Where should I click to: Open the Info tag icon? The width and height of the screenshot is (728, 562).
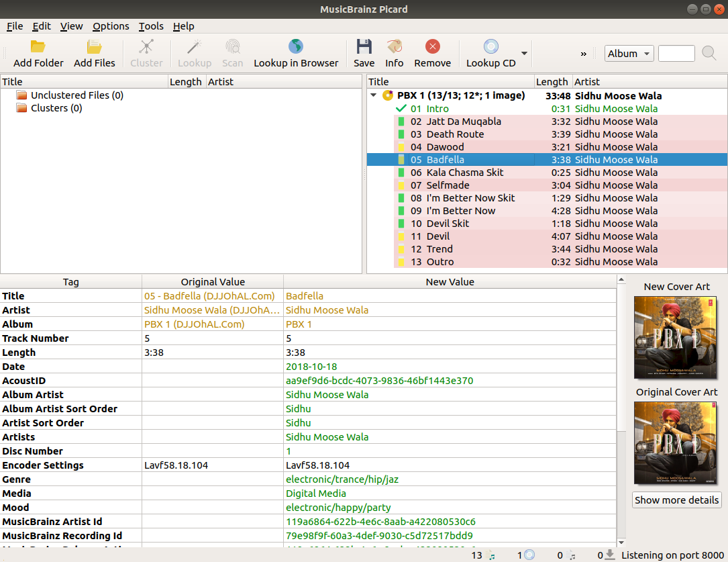point(395,47)
